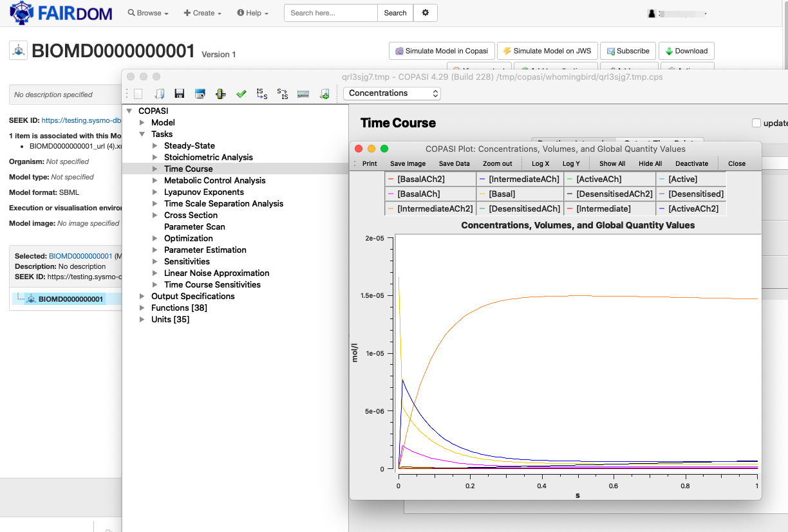Open the Create menu
The image size is (788, 532).
click(x=202, y=12)
